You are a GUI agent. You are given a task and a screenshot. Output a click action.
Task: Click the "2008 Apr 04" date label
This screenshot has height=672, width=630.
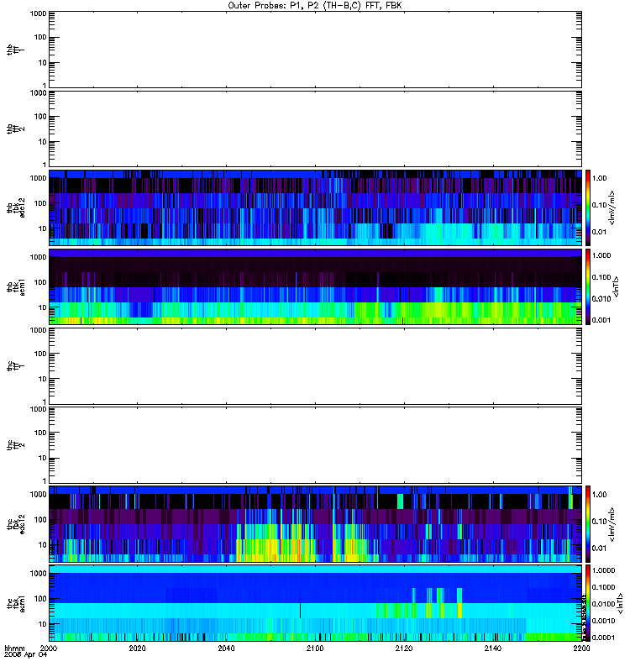(x=25, y=655)
